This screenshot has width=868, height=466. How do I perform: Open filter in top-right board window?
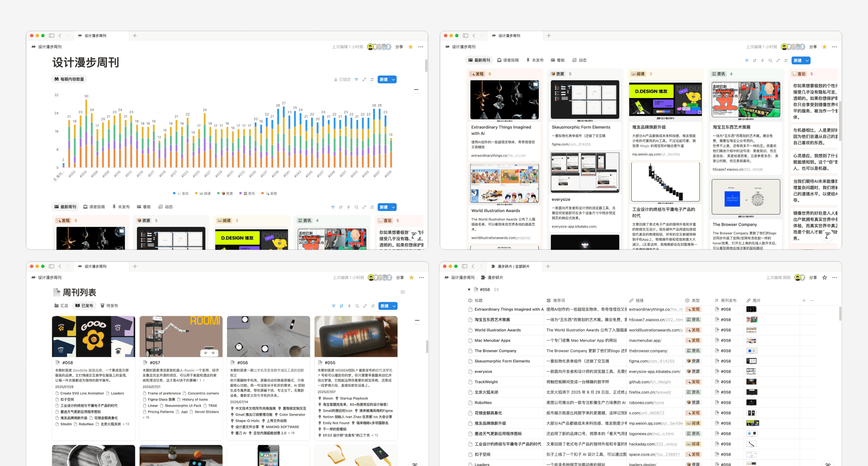click(x=747, y=61)
